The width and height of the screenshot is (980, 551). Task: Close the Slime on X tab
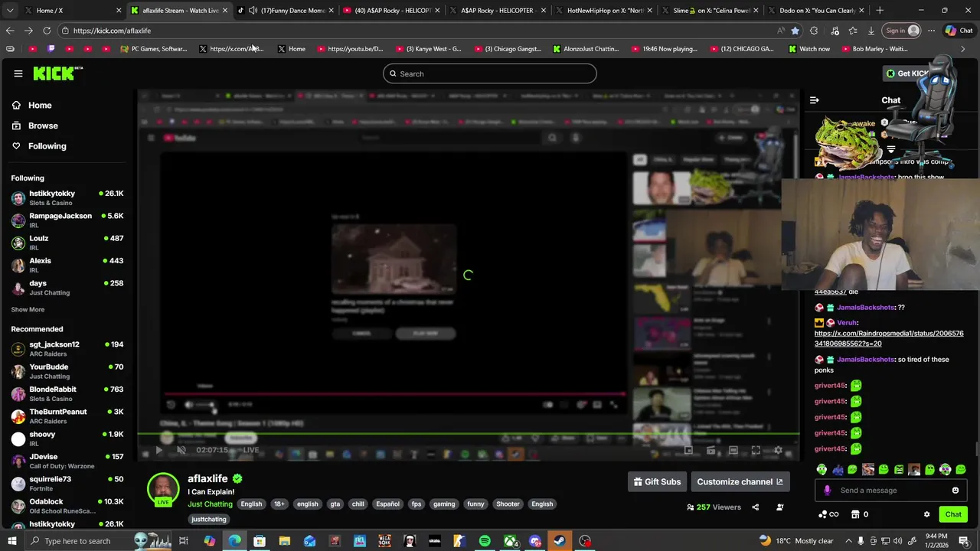(x=756, y=11)
